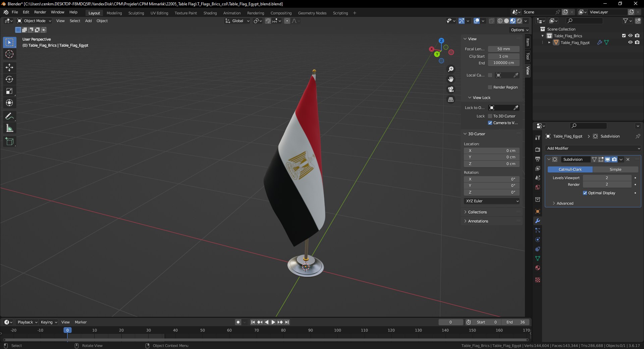
Task: Expand Table_Flag_Egypt in outliner tree
Action: tap(549, 43)
